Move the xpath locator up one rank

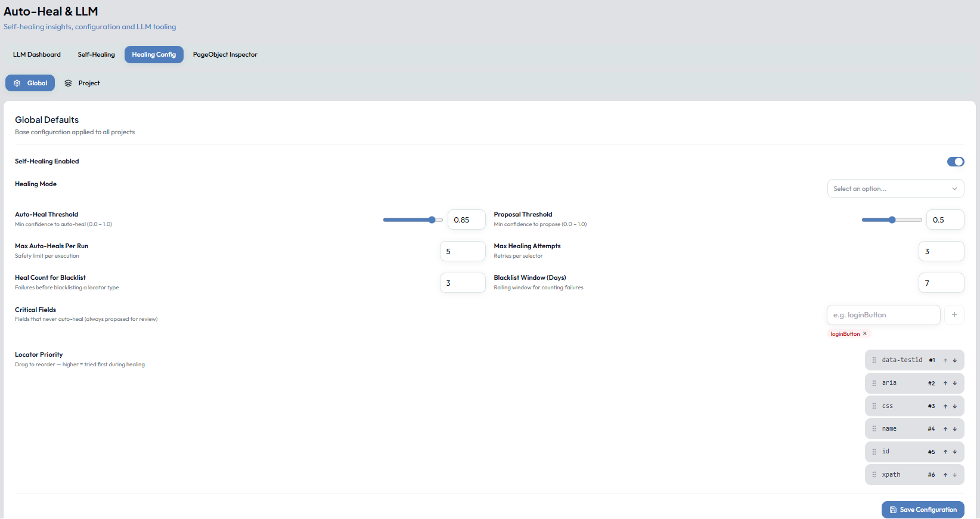point(945,475)
